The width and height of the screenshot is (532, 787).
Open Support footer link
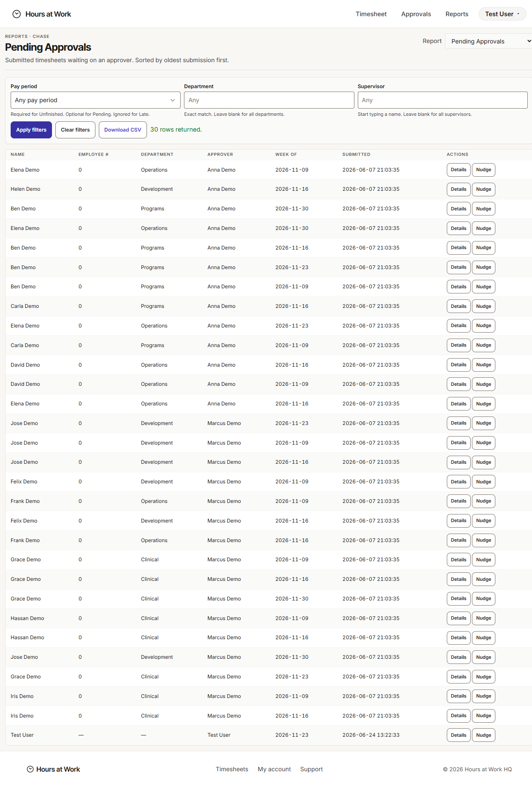(311, 769)
